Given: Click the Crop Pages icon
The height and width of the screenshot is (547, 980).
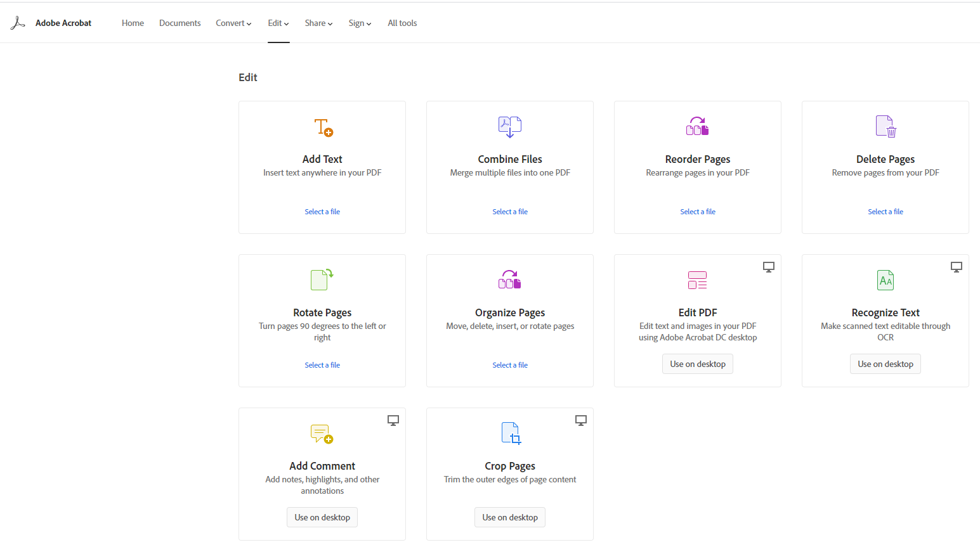Looking at the screenshot, I should [x=511, y=434].
